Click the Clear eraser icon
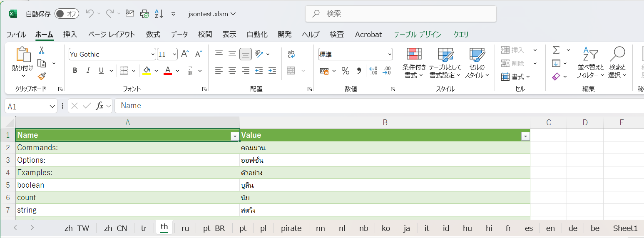The image size is (644, 238). 556,77
